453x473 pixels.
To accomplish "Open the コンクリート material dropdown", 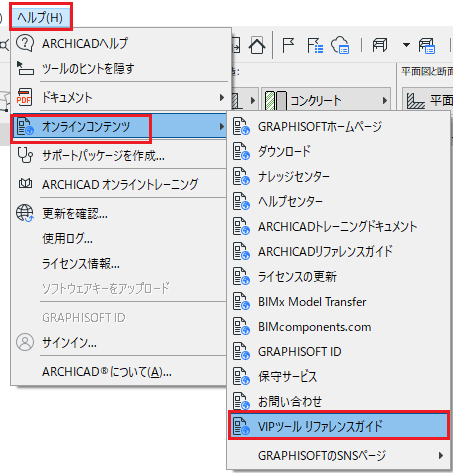I will point(326,100).
